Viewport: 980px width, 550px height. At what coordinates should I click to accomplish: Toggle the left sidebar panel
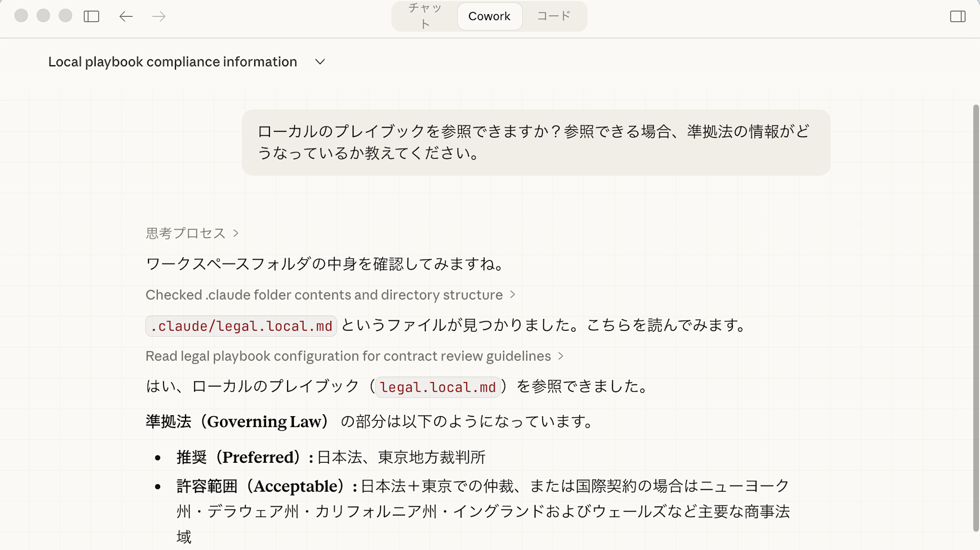click(91, 16)
